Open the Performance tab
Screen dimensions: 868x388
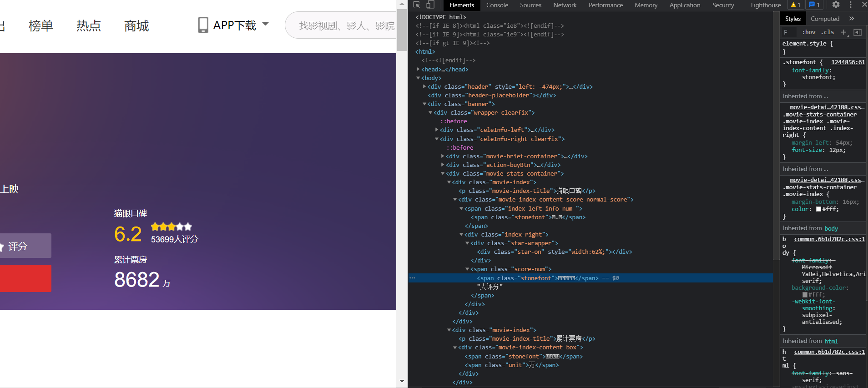point(606,5)
